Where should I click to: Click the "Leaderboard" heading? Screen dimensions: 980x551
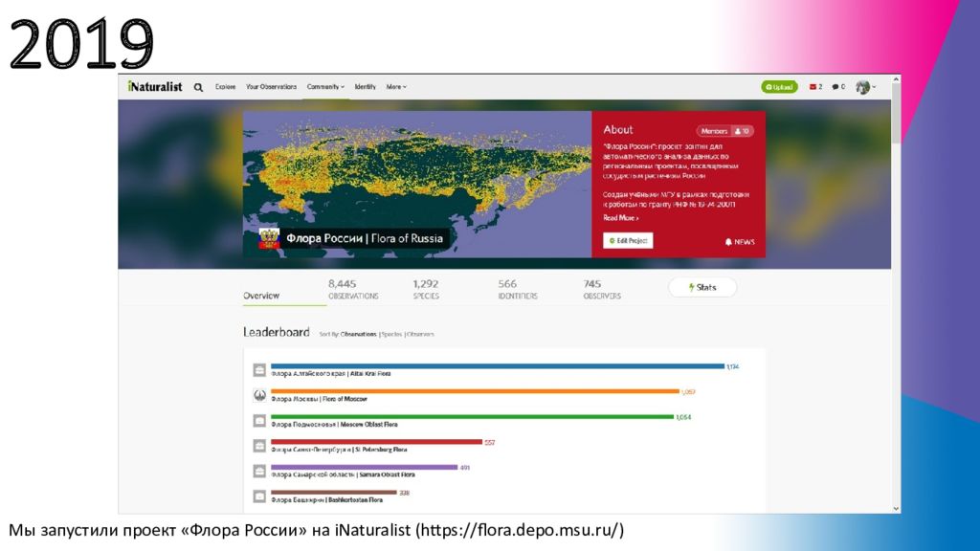[x=277, y=332]
